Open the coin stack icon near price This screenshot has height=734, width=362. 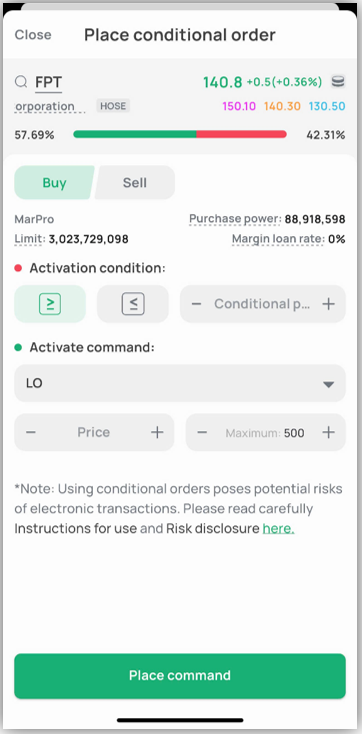[x=338, y=82]
